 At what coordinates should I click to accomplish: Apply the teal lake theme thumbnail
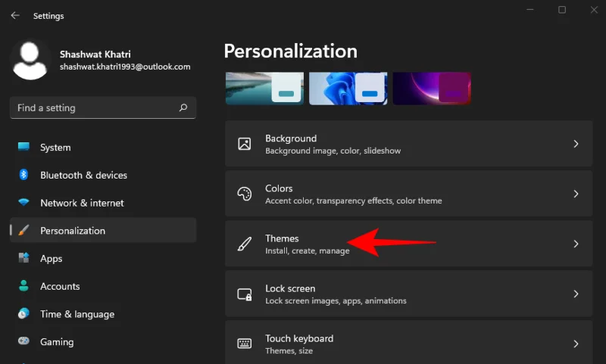pos(264,89)
